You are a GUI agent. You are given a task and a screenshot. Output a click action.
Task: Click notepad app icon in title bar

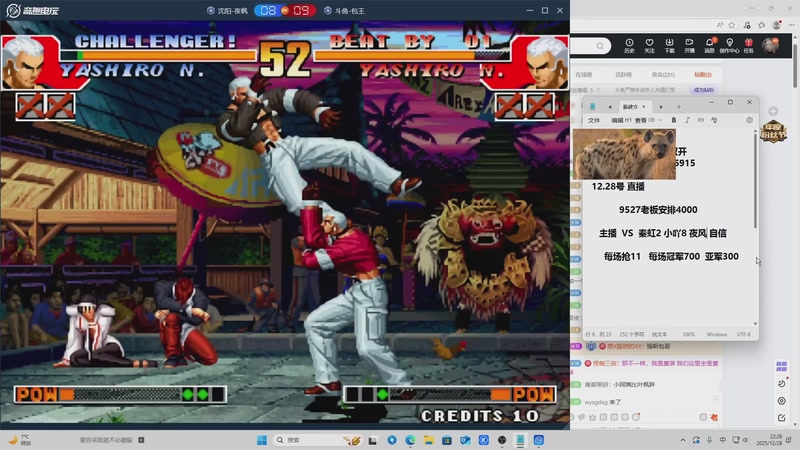click(592, 107)
